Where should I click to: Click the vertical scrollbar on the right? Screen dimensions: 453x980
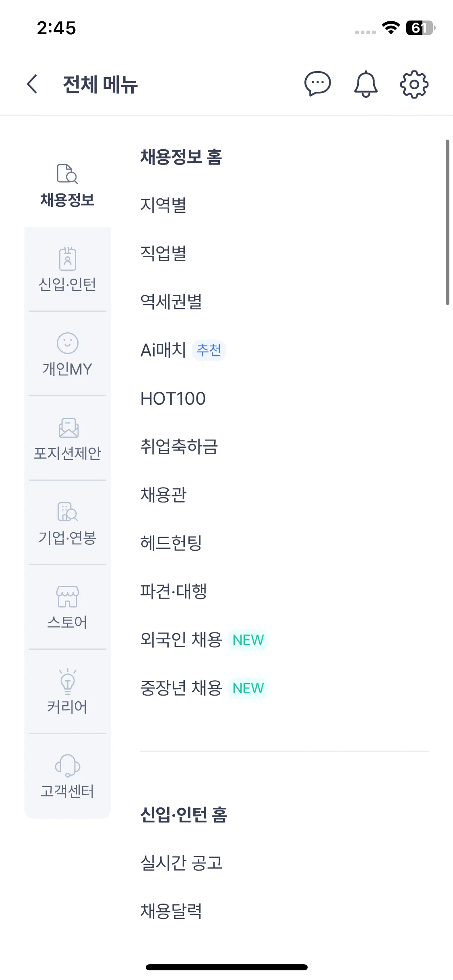[x=447, y=222]
